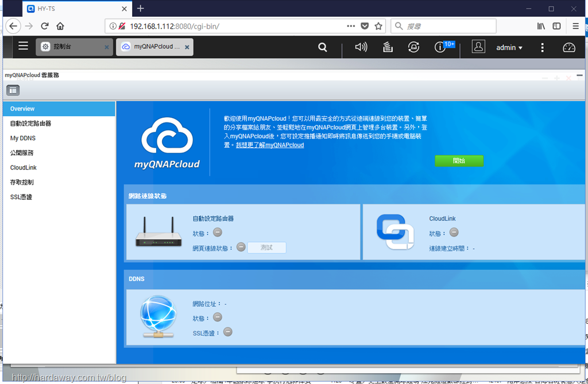Screen dimensions: 588x384
Task: Click the DDNS 狀態 status indicator
Action: coord(218,317)
